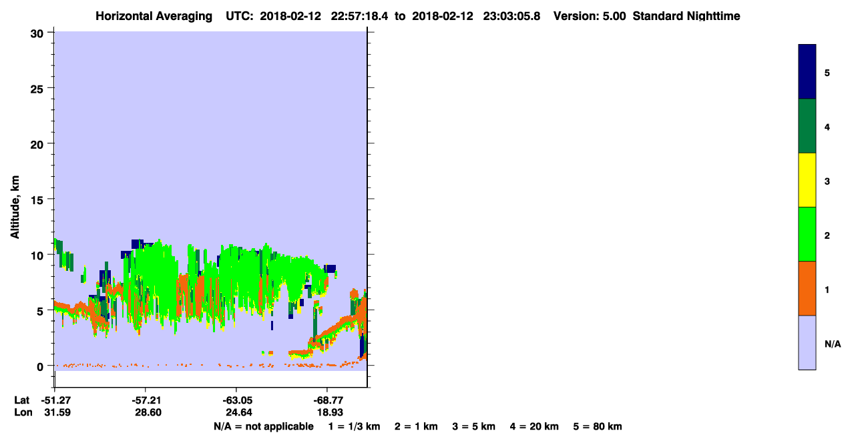The image size is (868, 445).
Task: Click the dark green color swatch labeled 4
Action: click(x=807, y=126)
